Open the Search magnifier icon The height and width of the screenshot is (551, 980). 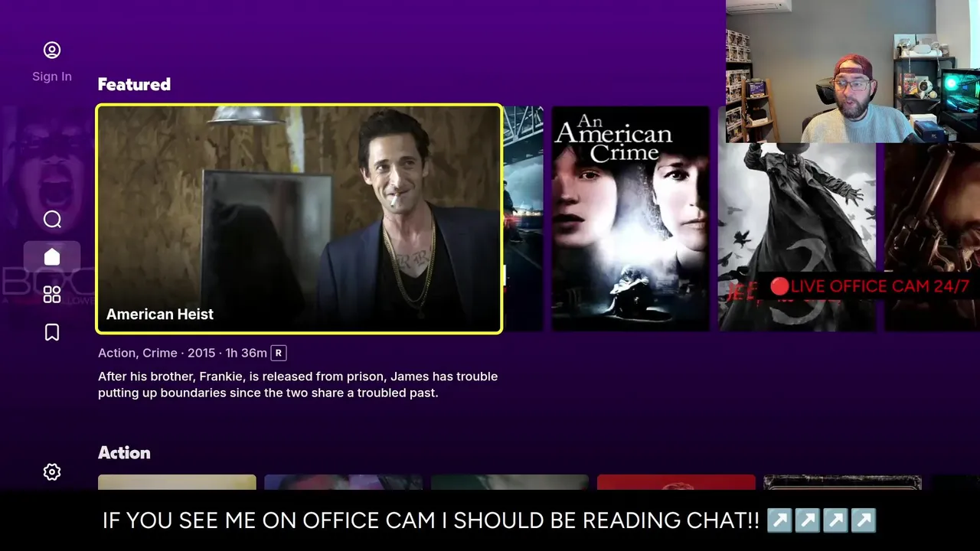tap(52, 220)
